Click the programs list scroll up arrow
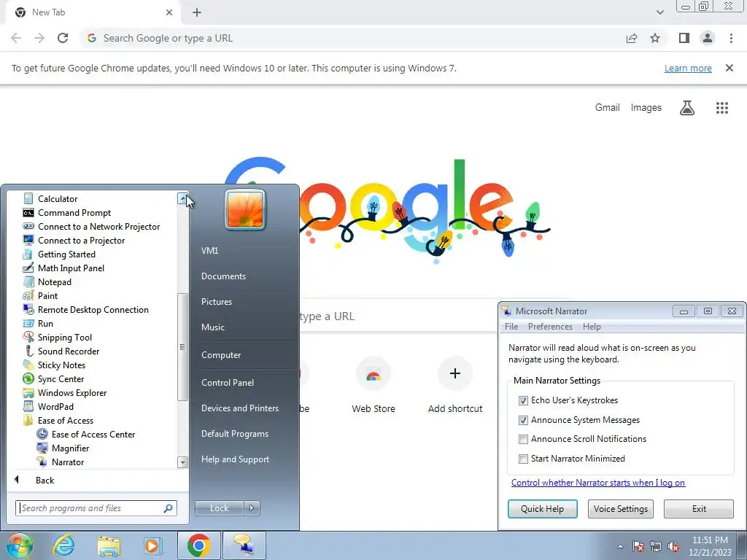 182,198
